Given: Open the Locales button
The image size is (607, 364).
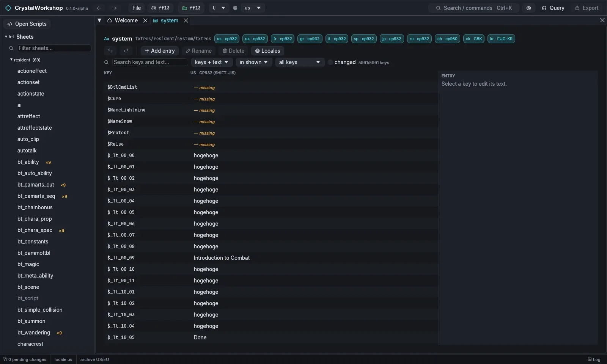Looking at the screenshot, I should click(267, 51).
